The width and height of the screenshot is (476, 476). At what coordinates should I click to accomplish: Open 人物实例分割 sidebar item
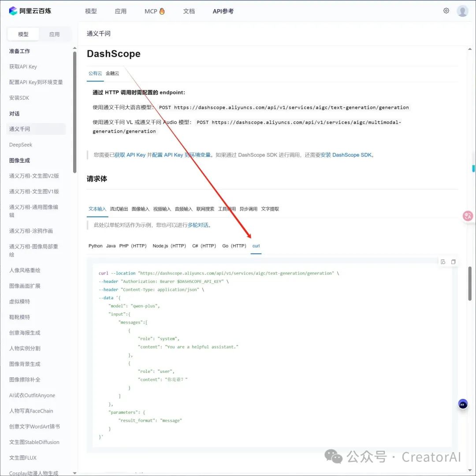click(x=25, y=349)
